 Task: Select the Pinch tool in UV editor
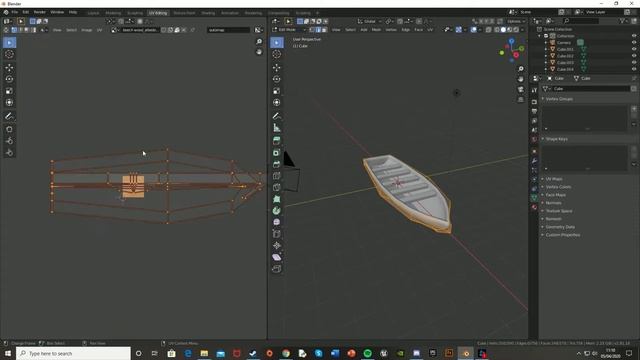[x=9, y=153]
